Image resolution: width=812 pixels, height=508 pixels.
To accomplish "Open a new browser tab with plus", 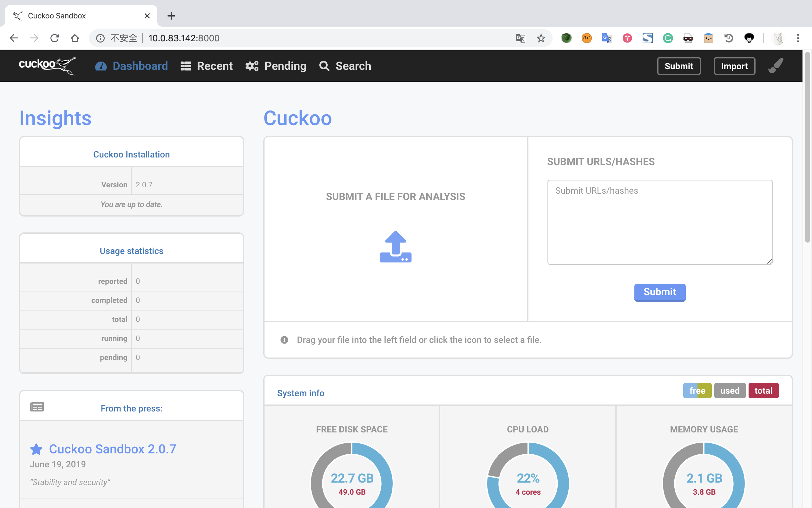I will pos(171,16).
